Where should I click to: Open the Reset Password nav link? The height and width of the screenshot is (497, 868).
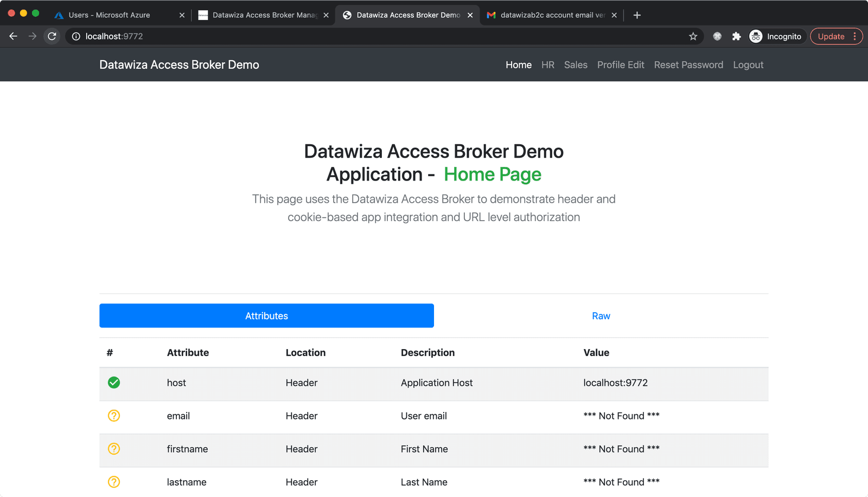point(688,64)
